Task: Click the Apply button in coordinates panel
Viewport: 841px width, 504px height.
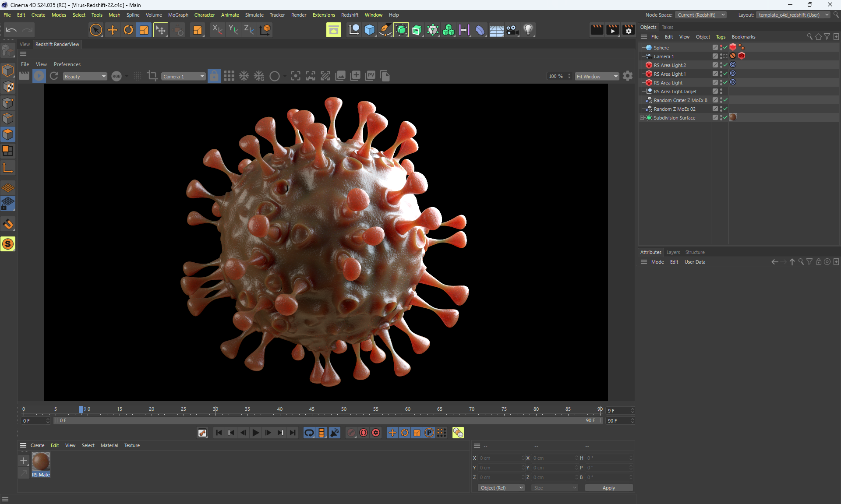Action: 608,488
